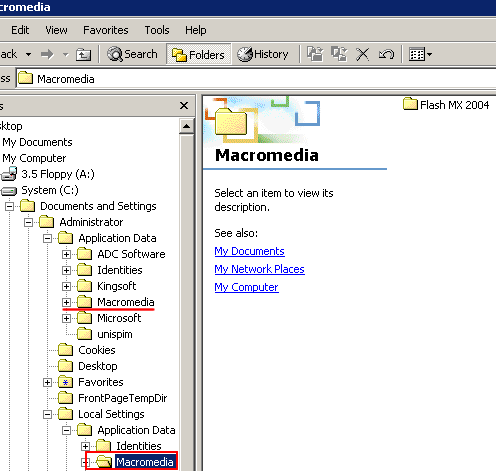Click the Delete toolbar icon

coord(363,54)
